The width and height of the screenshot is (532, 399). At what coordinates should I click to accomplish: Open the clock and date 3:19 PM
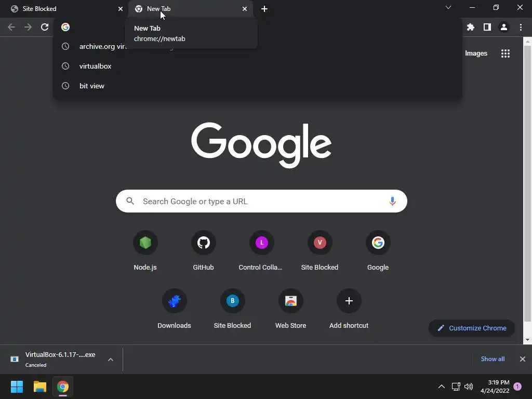coord(495,387)
